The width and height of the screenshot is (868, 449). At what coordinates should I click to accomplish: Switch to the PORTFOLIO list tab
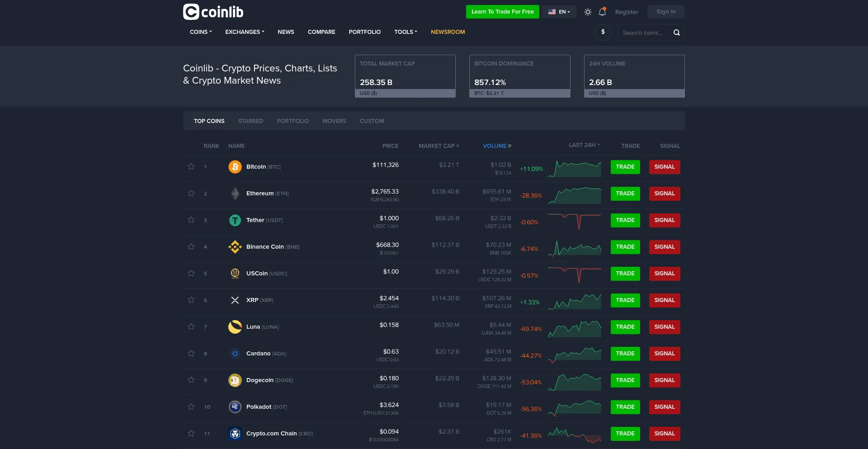coord(293,121)
